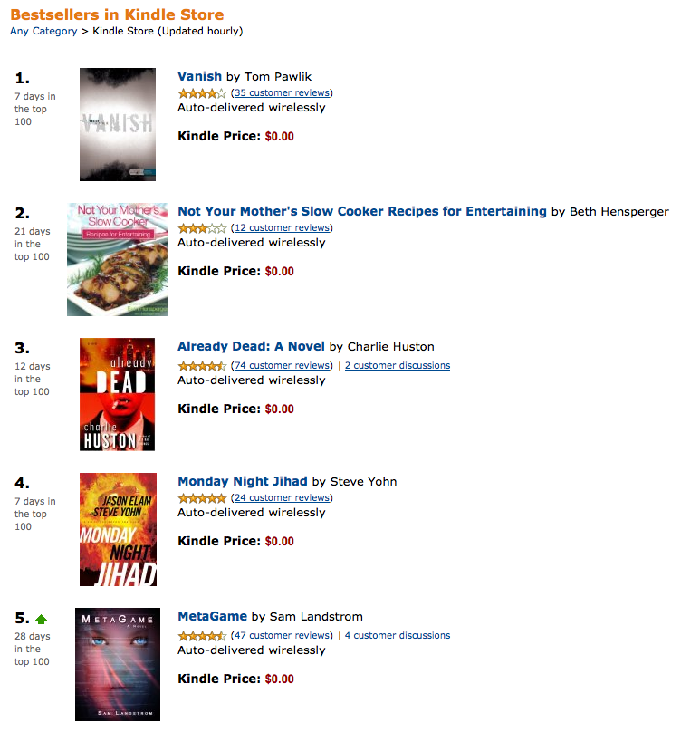View the 35 customer reviews for Vanish
700x732 pixels.
tap(282, 92)
